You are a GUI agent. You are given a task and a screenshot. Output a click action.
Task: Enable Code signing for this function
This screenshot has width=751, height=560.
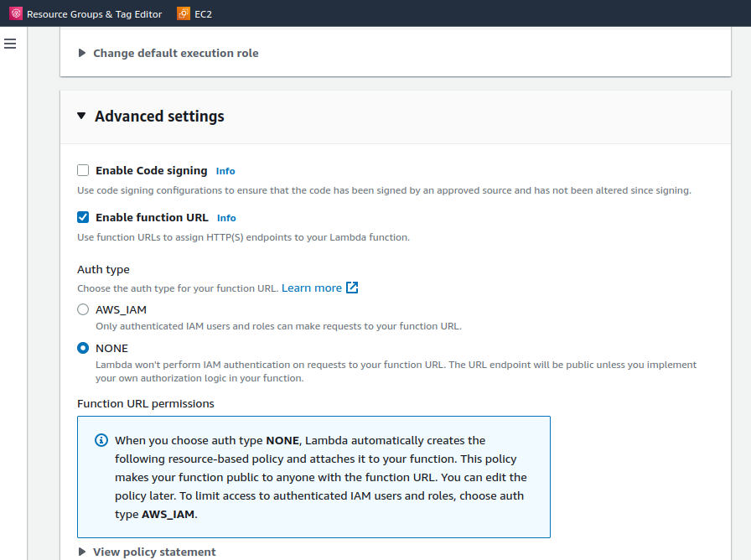point(83,169)
